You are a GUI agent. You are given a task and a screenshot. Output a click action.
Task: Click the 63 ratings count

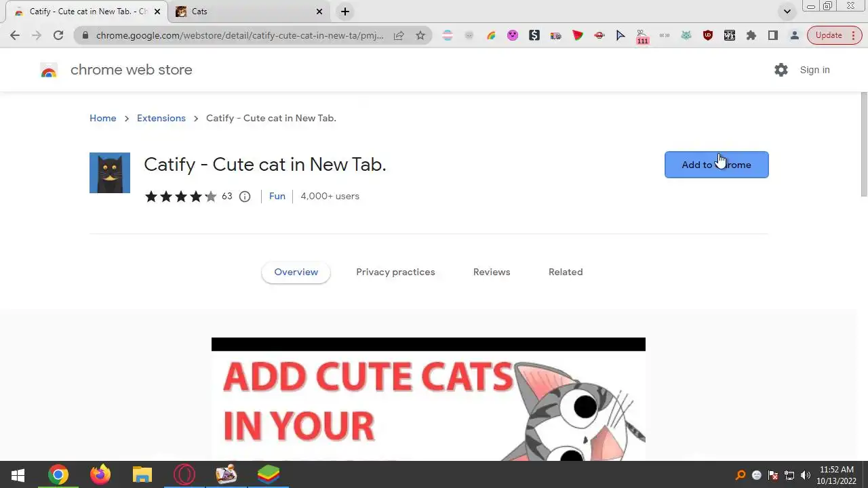tap(226, 197)
